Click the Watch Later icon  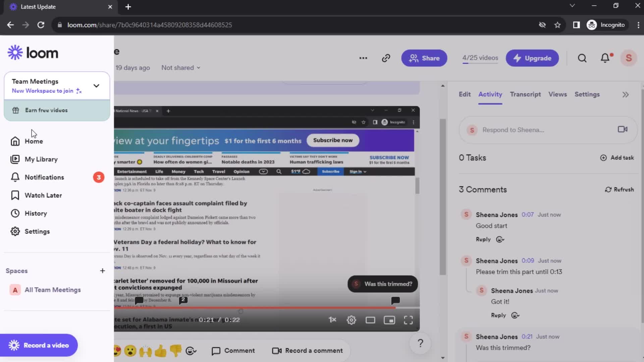click(x=15, y=195)
